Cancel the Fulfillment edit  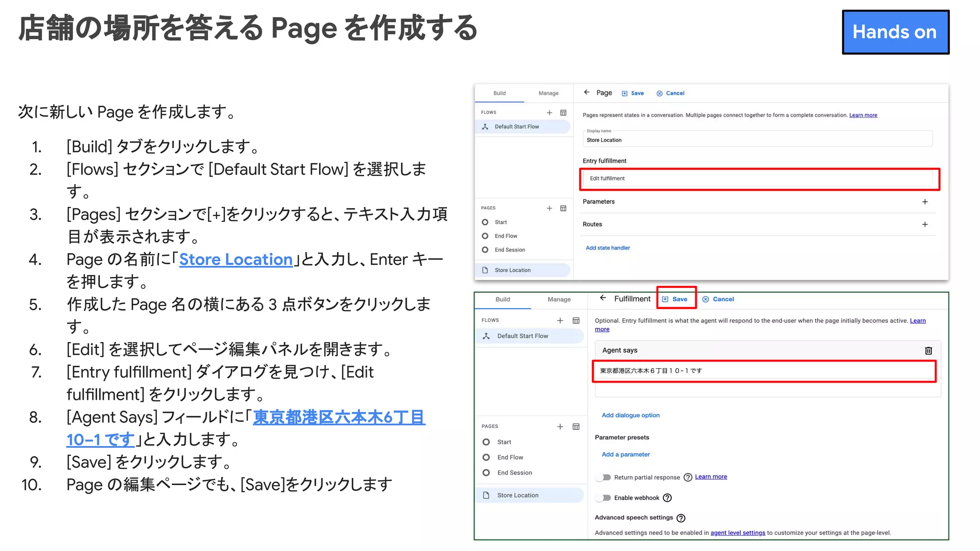point(718,299)
